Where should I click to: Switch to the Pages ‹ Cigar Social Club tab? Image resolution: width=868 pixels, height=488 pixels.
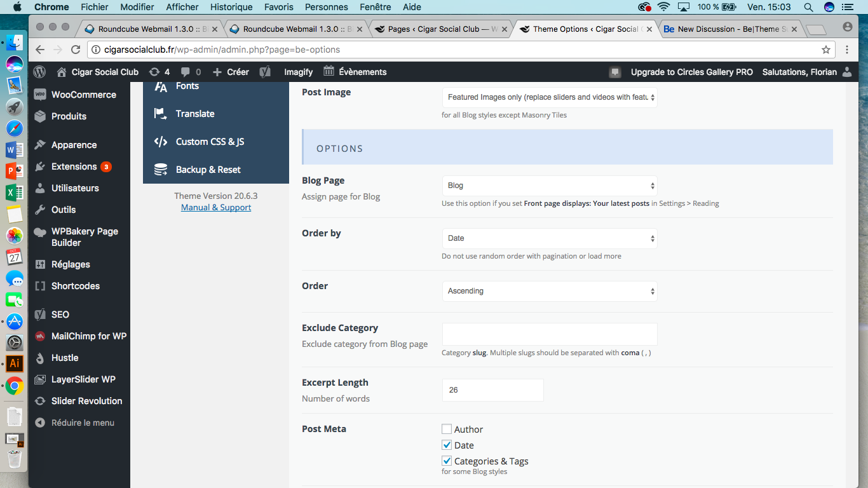[441, 29]
